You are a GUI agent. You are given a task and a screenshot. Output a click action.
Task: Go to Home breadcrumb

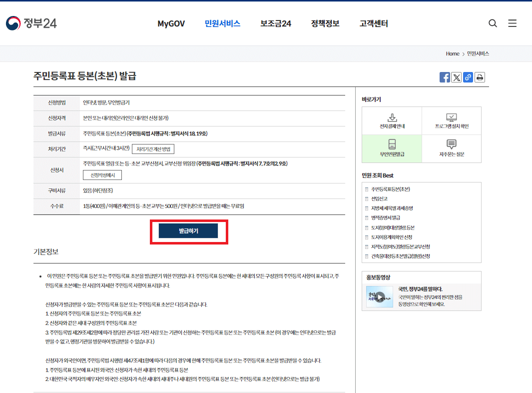452,53
